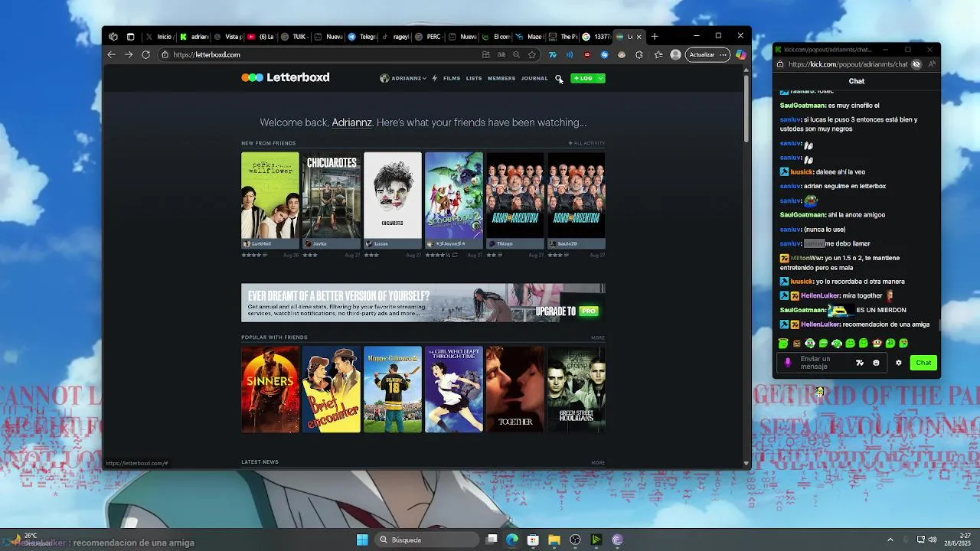Open the Brief Encounter poster
This screenshot has height=551, width=980.
click(332, 390)
